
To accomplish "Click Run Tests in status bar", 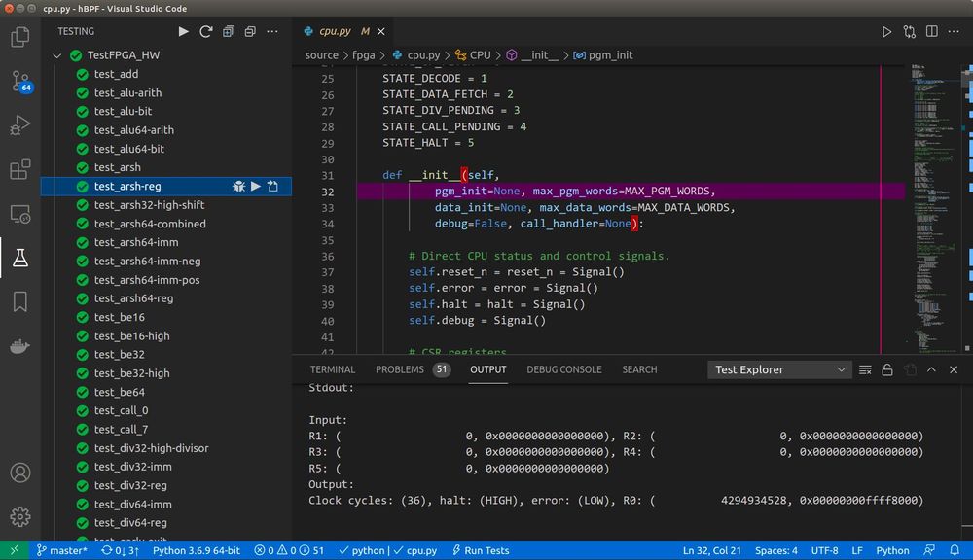I will (x=481, y=550).
